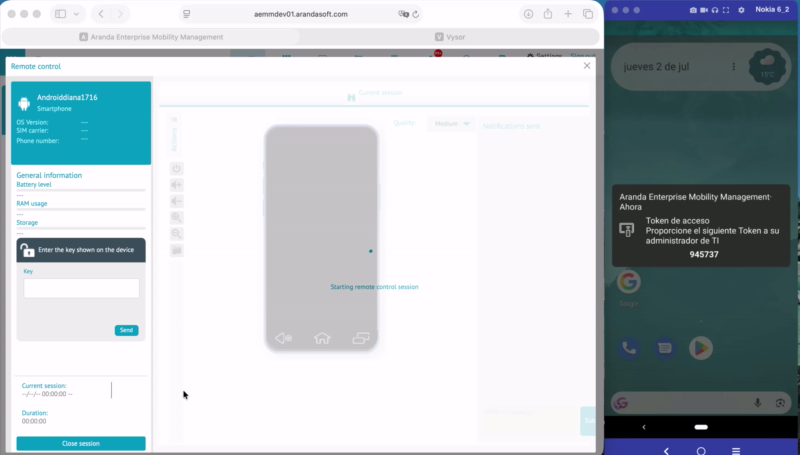
Task: Open a new Safari tab with plus icon
Action: click(x=568, y=14)
